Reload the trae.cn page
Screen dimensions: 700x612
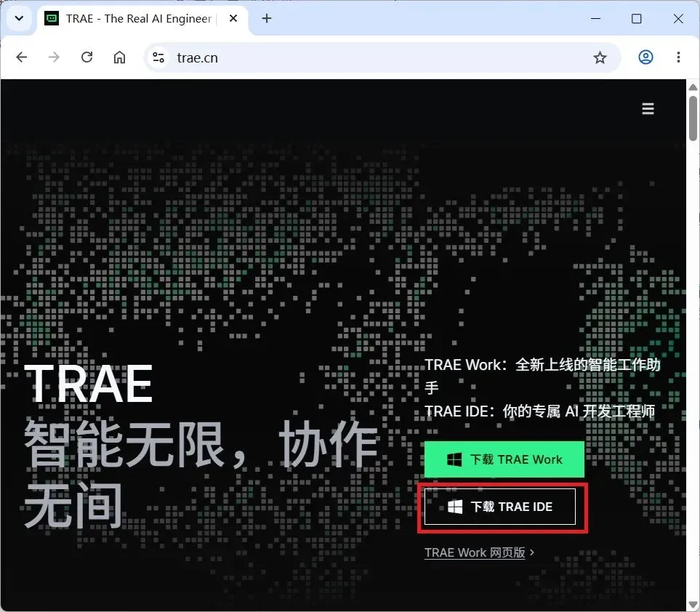(87, 57)
